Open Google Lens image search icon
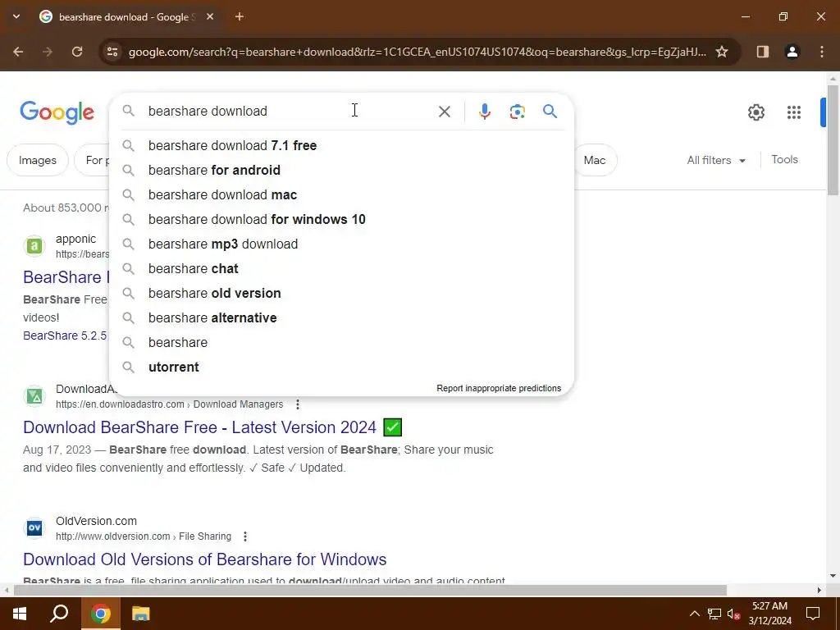 [517, 112]
